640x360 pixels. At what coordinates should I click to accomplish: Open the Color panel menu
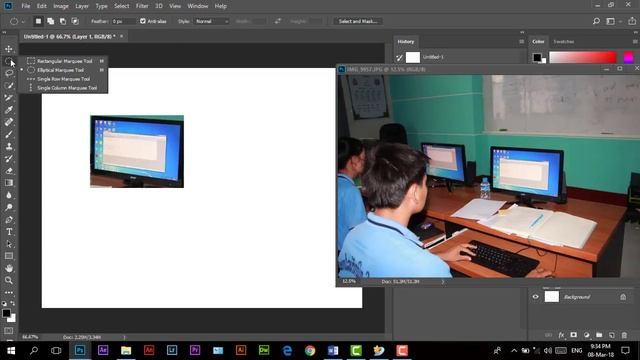(635, 42)
